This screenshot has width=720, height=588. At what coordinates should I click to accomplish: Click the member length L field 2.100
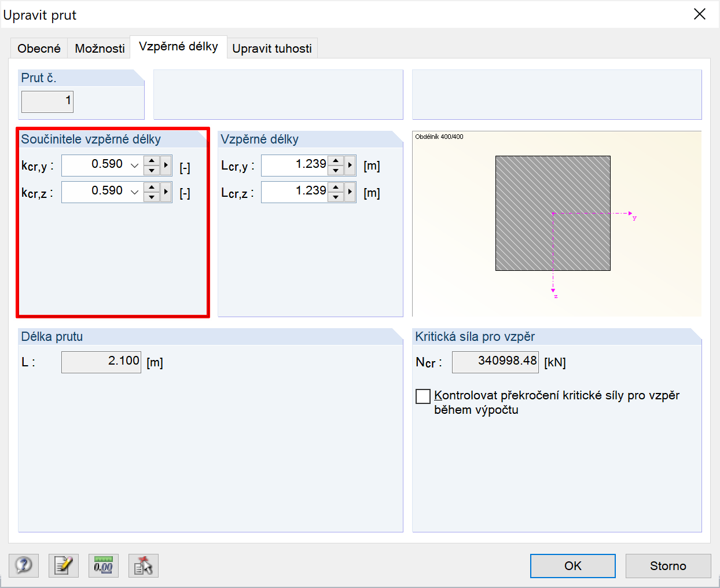pos(101,362)
